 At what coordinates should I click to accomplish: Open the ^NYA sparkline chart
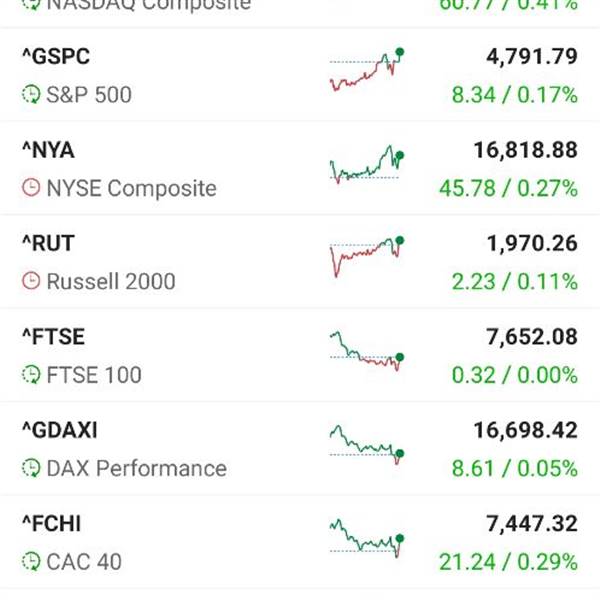click(367, 165)
